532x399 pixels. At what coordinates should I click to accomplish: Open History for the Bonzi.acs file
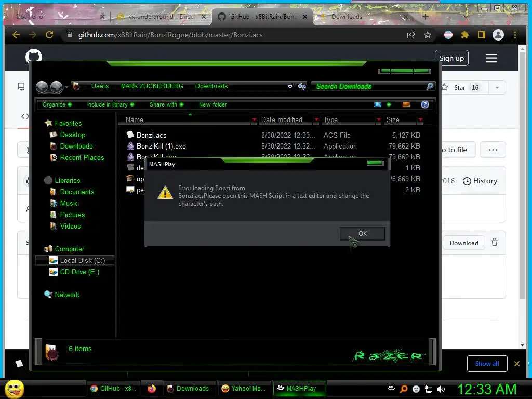tap(480, 181)
